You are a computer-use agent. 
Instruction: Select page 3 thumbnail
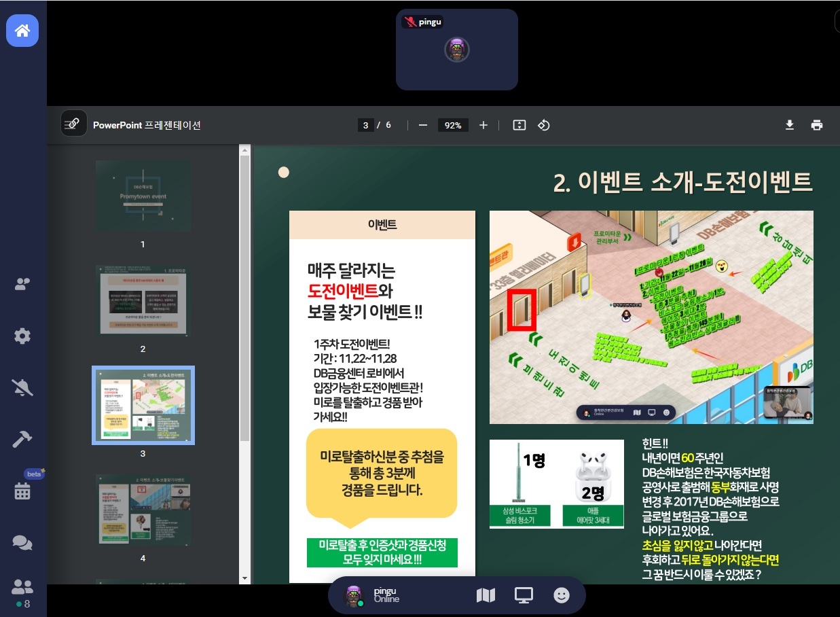tap(143, 405)
